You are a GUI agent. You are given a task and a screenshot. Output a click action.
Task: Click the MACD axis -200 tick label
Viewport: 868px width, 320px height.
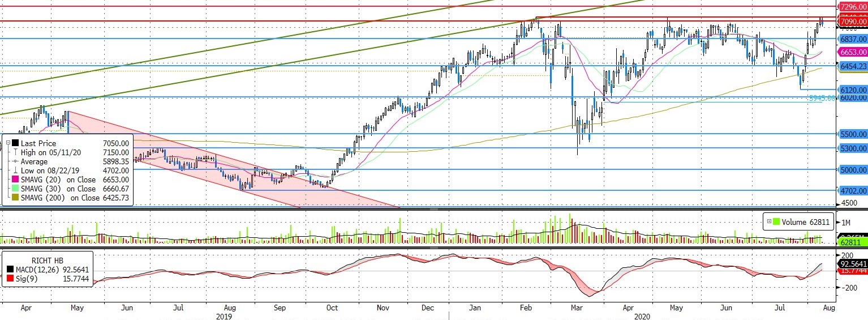click(848, 288)
